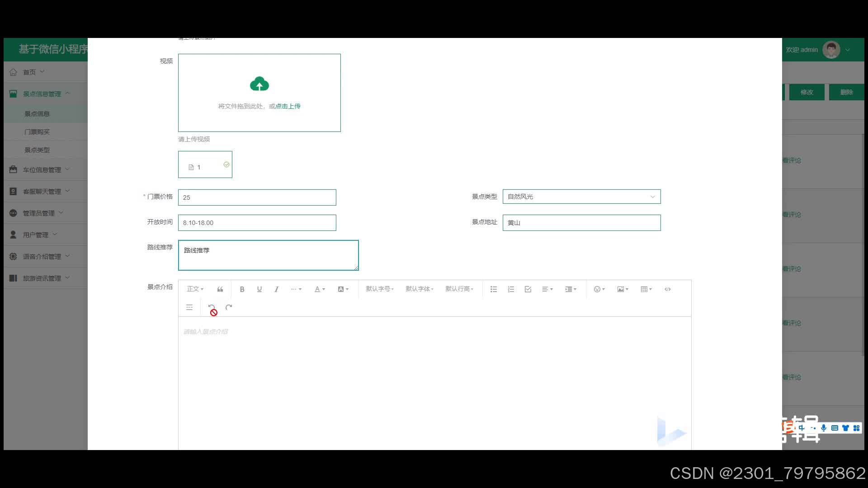Insert blockquote with quote icon

pos(220,289)
